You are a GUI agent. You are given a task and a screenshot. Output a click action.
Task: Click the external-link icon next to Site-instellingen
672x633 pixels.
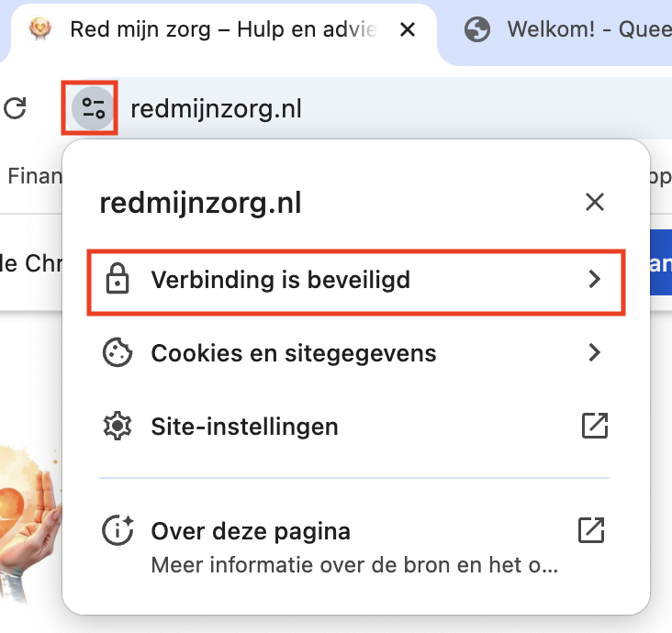(595, 426)
